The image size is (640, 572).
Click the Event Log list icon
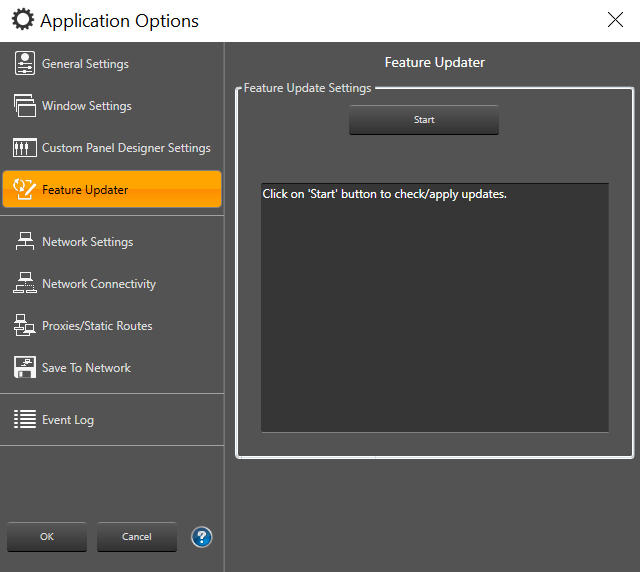click(x=25, y=419)
